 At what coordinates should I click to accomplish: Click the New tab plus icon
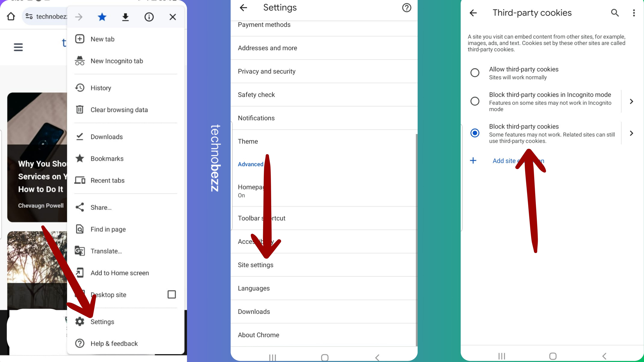point(80,39)
